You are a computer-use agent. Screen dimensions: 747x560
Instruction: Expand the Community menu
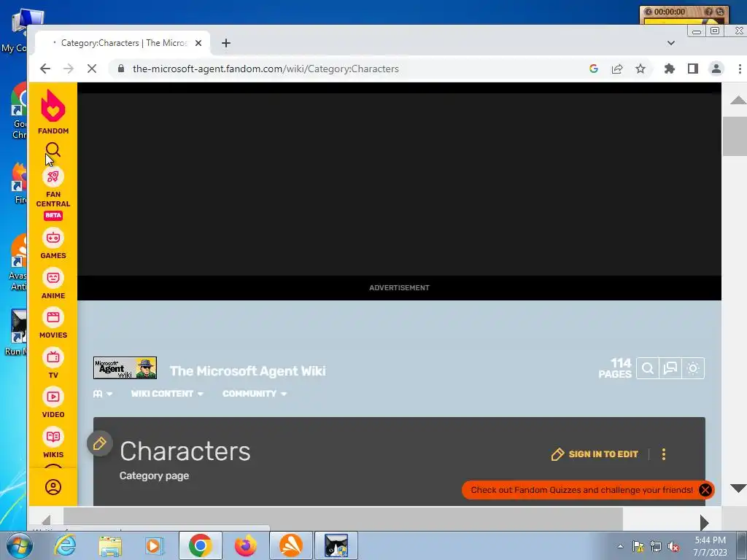tap(255, 394)
